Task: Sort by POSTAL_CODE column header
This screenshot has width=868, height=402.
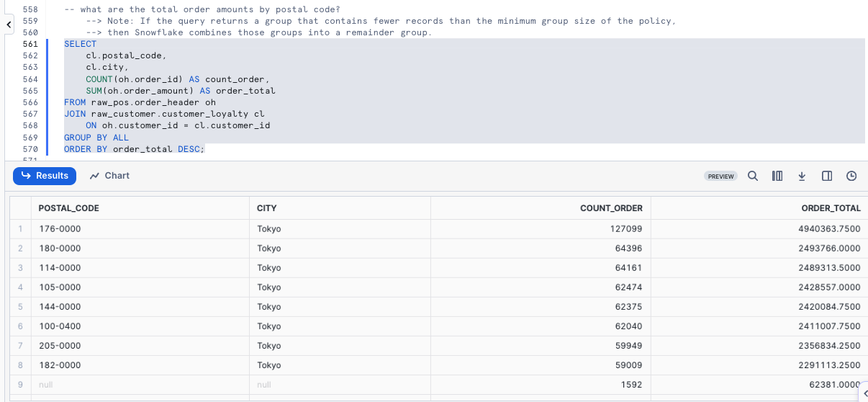Action: 69,208
